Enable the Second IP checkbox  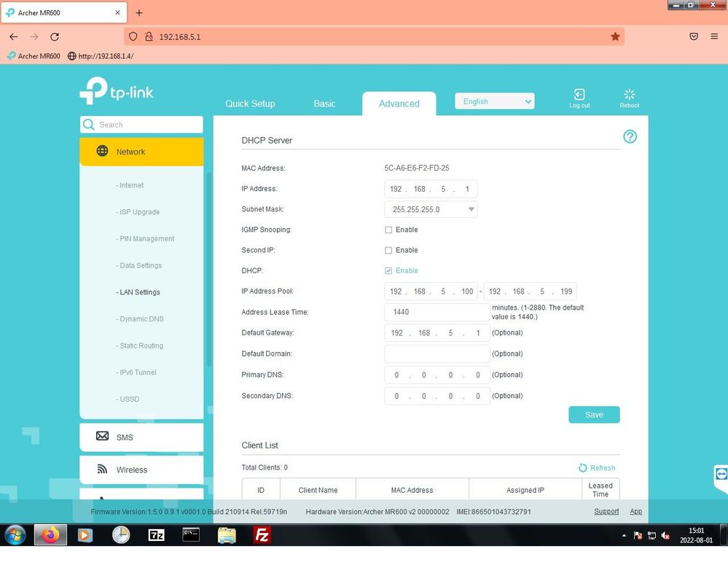[388, 250]
